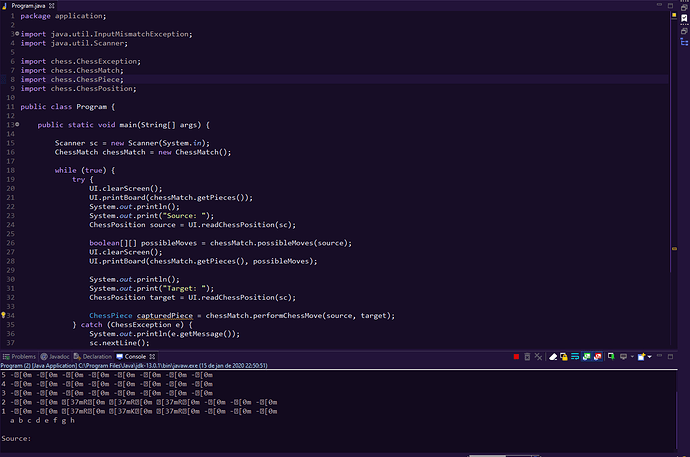Click the underlined 'capturedPiece' variable
690x457 pixels.
coord(165,315)
